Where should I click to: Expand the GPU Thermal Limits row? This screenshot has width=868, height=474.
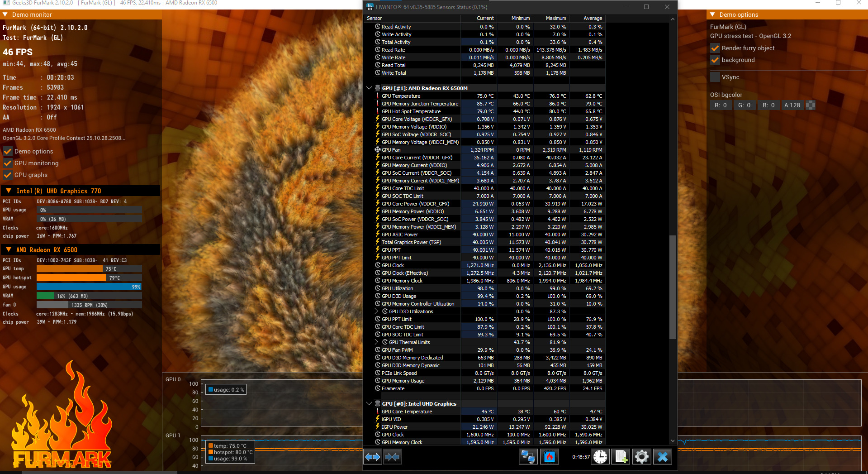376,342
